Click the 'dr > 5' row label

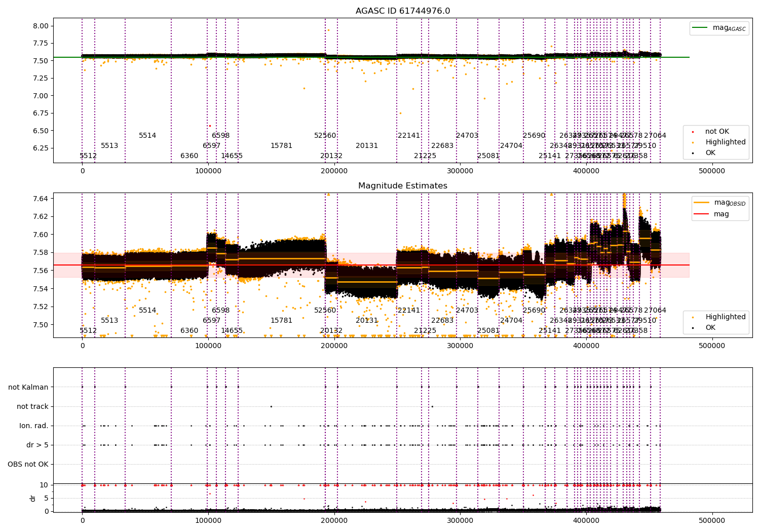tap(37, 445)
